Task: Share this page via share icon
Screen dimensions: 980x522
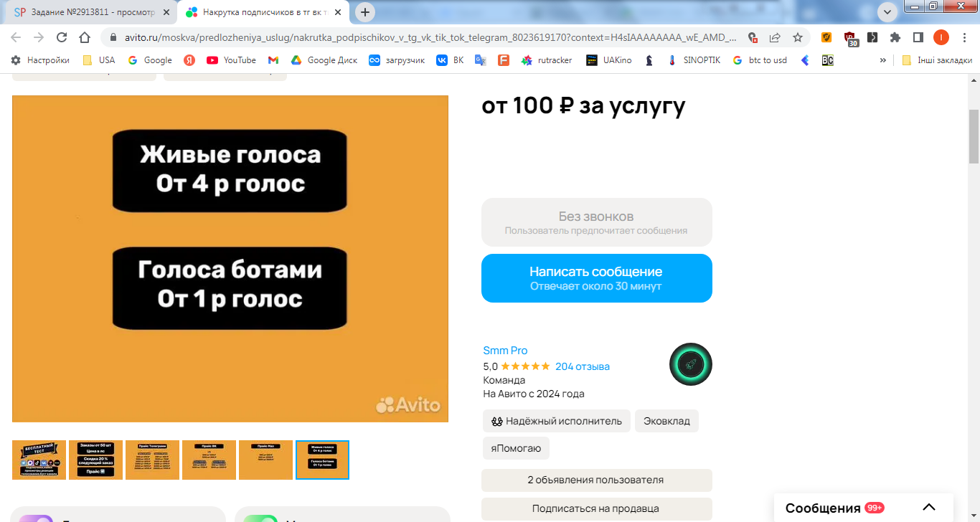Action: coord(775,37)
